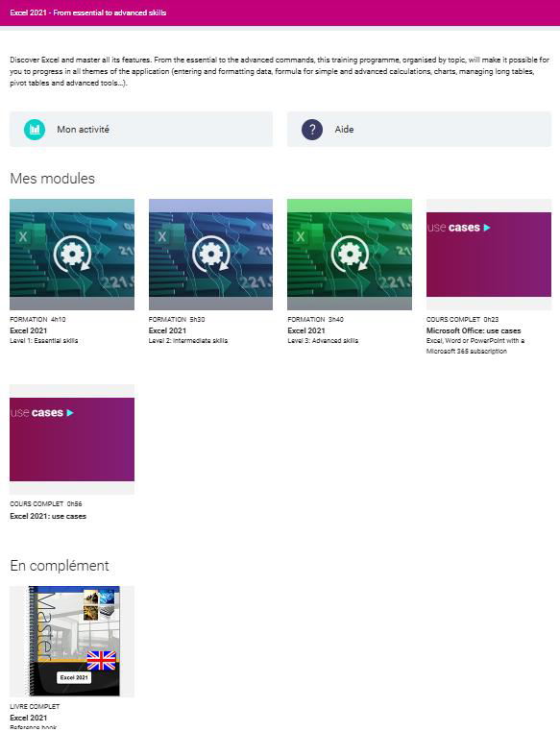Viewport: 560px width, 732px height.
Task: Open the Excel 2021 Level 1 module thumbnail
Action: (x=72, y=255)
